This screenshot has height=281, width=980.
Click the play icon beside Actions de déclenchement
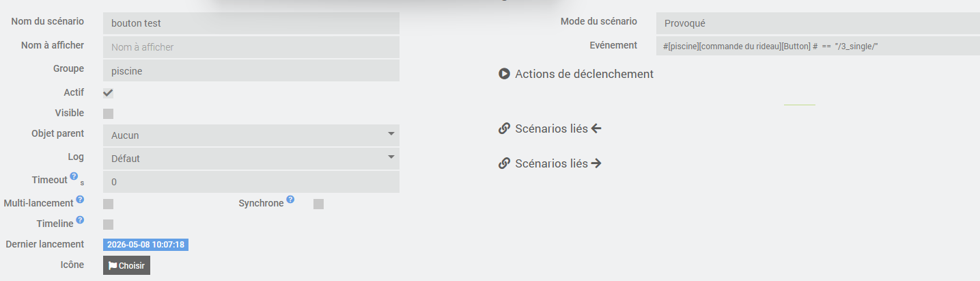[504, 74]
